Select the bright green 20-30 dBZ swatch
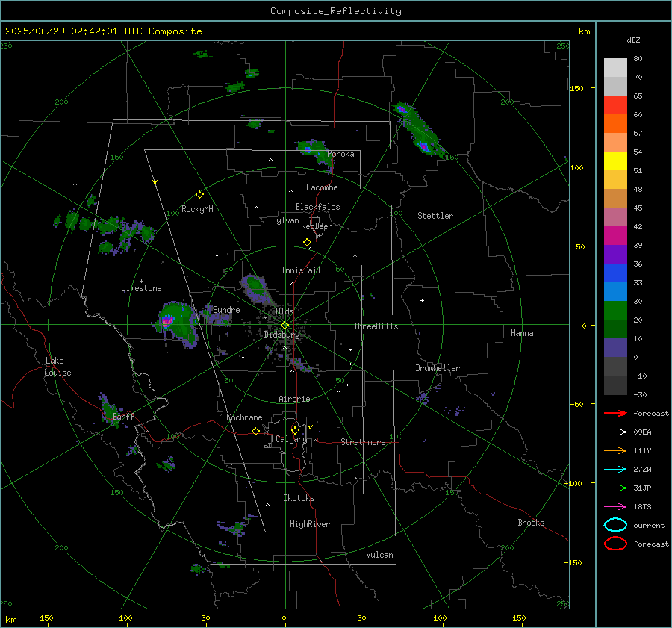 (x=615, y=311)
